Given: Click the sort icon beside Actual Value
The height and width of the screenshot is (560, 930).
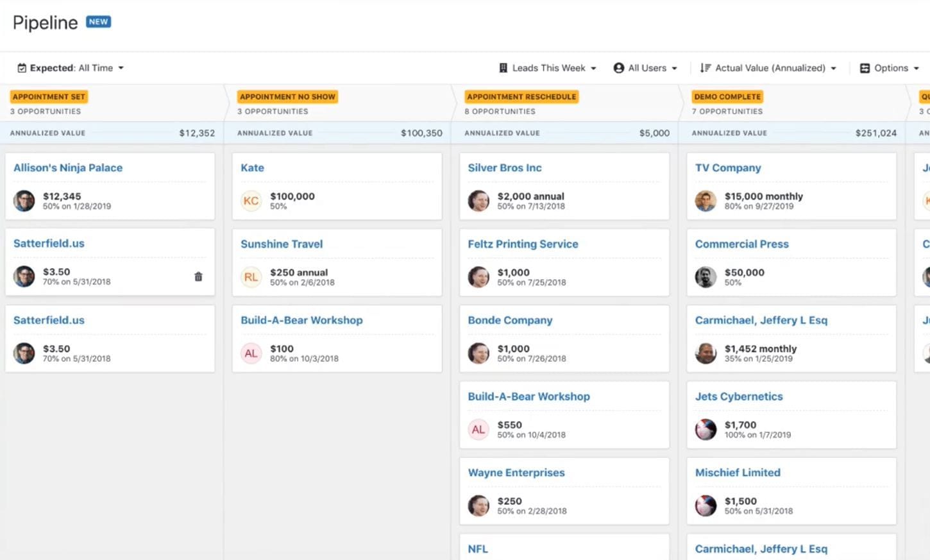Looking at the screenshot, I should [706, 68].
